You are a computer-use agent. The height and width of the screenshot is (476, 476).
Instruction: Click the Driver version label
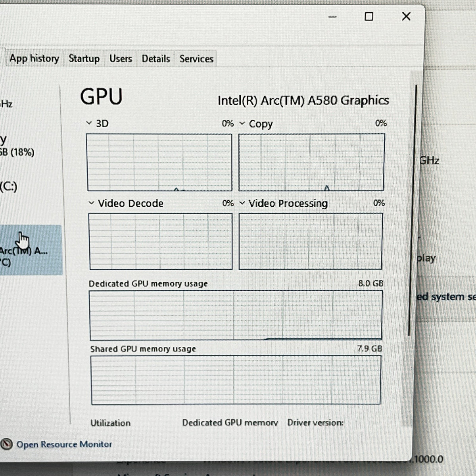click(315, 422)
